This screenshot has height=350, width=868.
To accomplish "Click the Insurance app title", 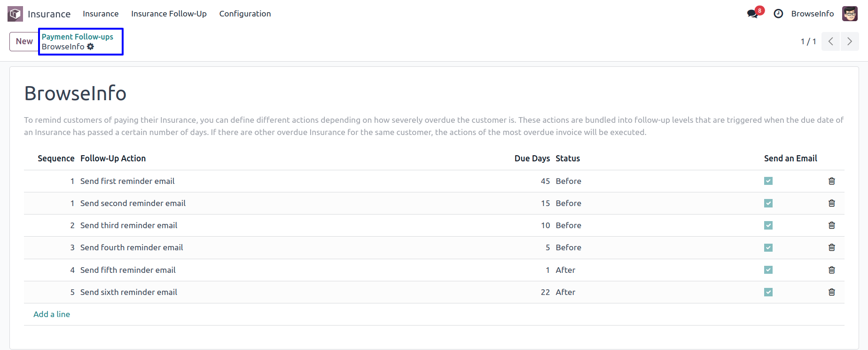I will [x=49, y=14].
